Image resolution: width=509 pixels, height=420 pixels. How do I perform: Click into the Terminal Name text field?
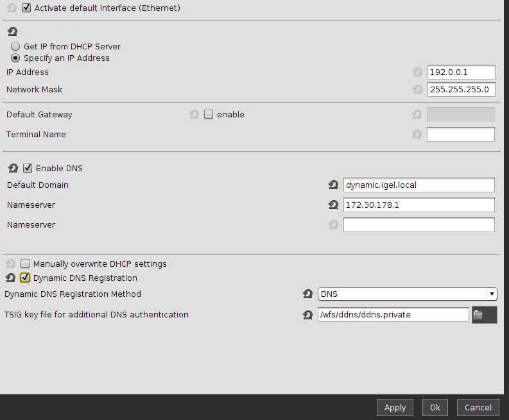pos(460,135)
